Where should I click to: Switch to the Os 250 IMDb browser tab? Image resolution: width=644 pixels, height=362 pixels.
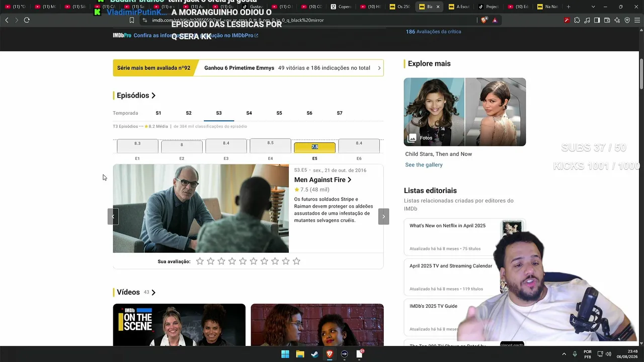point(400,7)
